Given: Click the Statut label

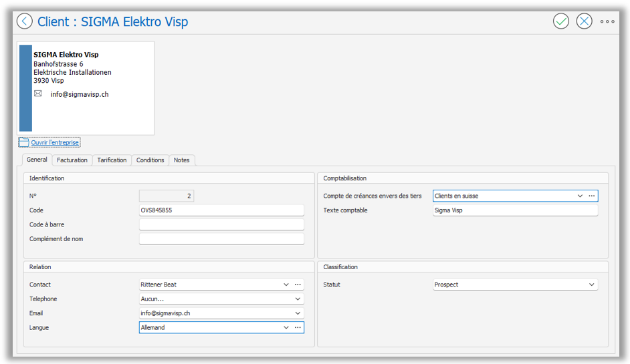Looking at the screenshot, I should point(332,285).
